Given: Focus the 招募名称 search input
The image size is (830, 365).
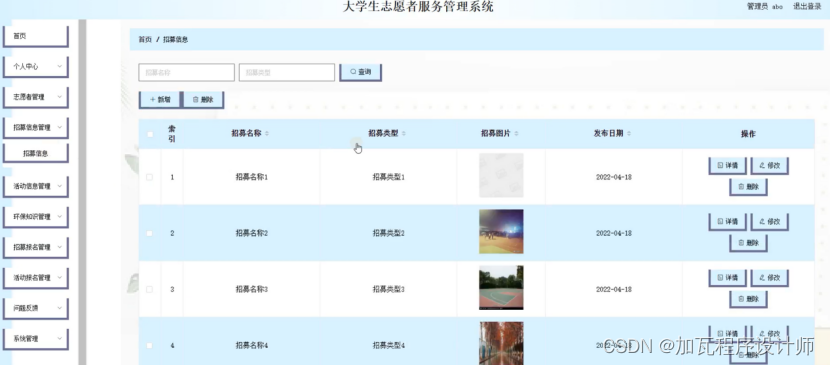Looking at the screenshot, I should coord(186,72).
